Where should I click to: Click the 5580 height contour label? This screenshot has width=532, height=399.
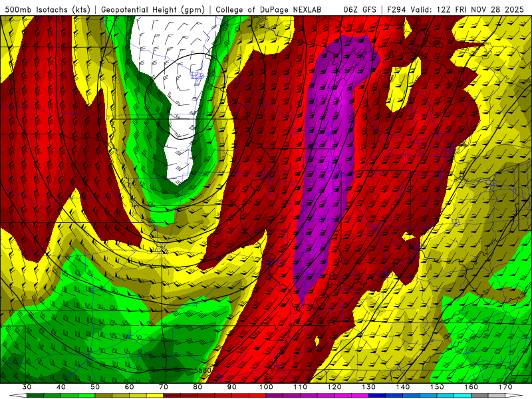point(203,370)
